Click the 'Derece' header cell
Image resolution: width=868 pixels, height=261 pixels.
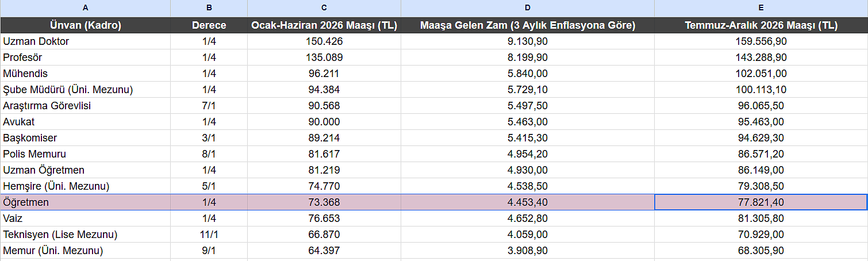click(x=209, y=25)
